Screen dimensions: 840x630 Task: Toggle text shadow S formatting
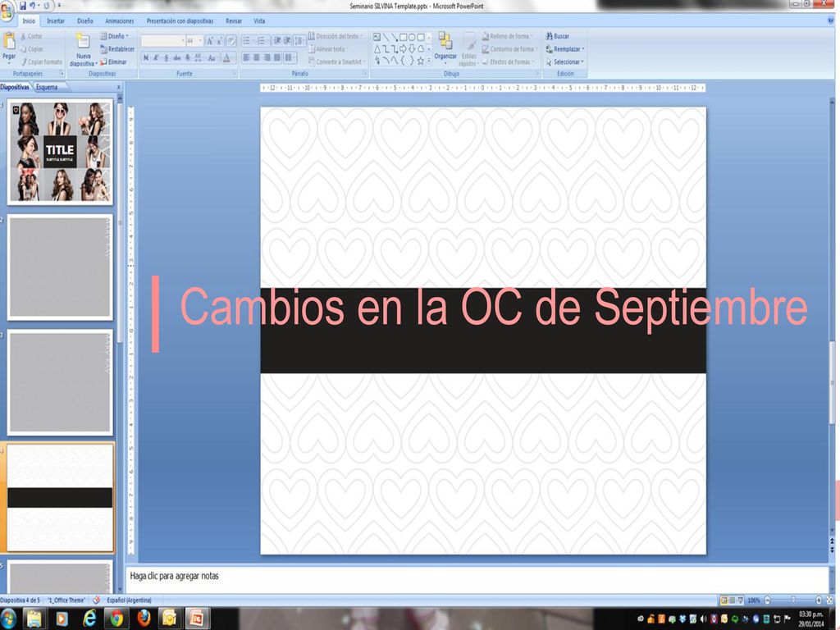point(187,58)
